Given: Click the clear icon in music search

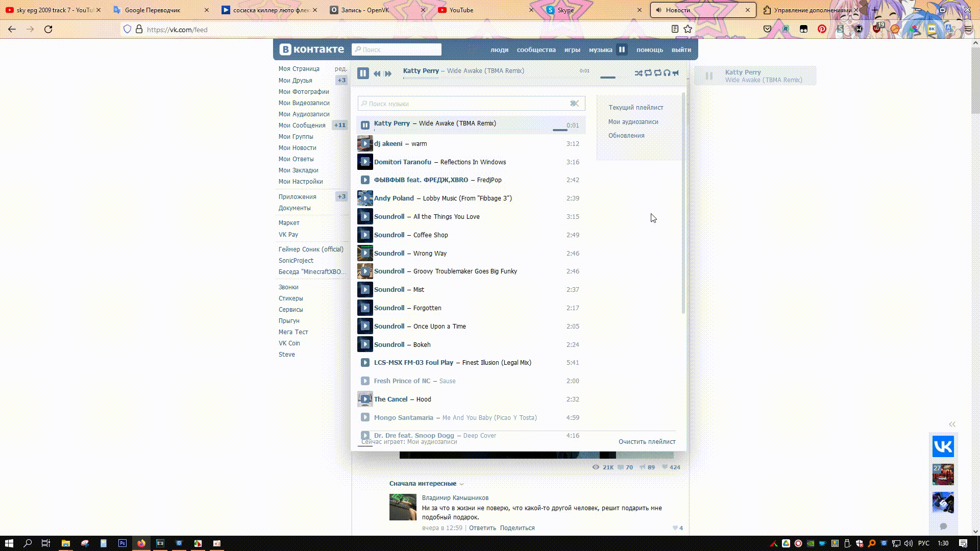Looking at the screenshot, I should [575, 104].
